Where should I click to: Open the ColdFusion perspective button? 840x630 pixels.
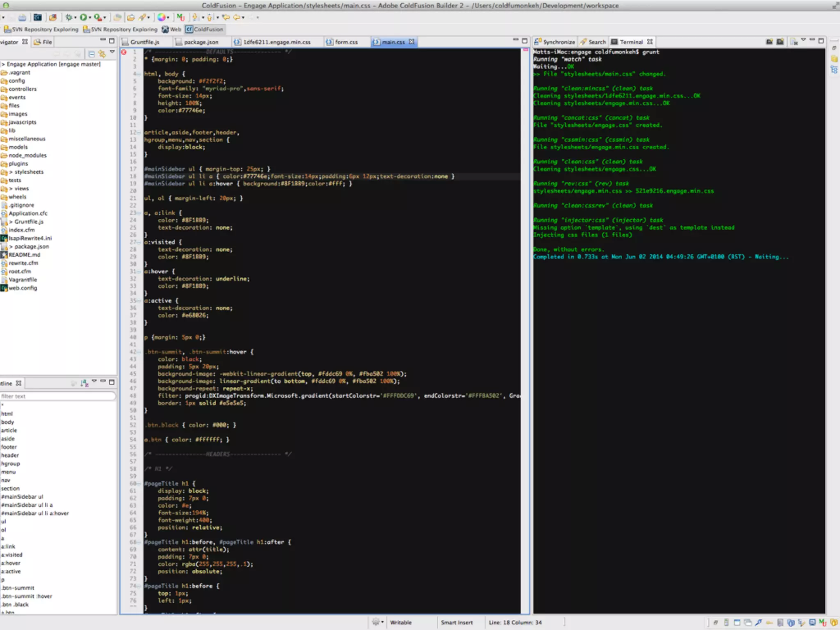[205, 29]
